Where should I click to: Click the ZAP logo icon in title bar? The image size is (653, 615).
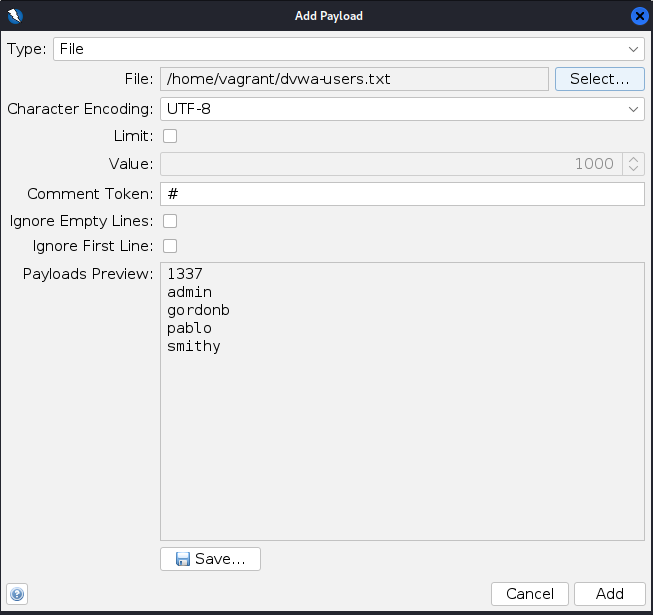pos(14,15)
